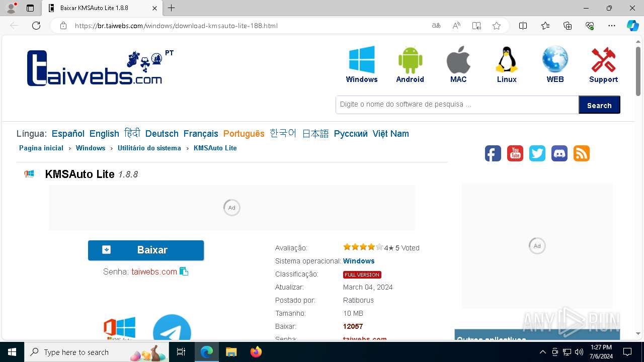Switch language to Русский
644x362 pixels.
[351, 134]
